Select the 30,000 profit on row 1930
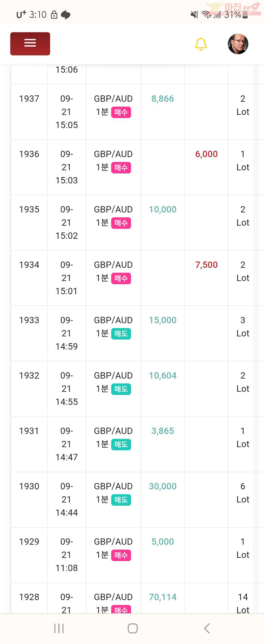This screenshot has height=644, width=264. (163, 486)
